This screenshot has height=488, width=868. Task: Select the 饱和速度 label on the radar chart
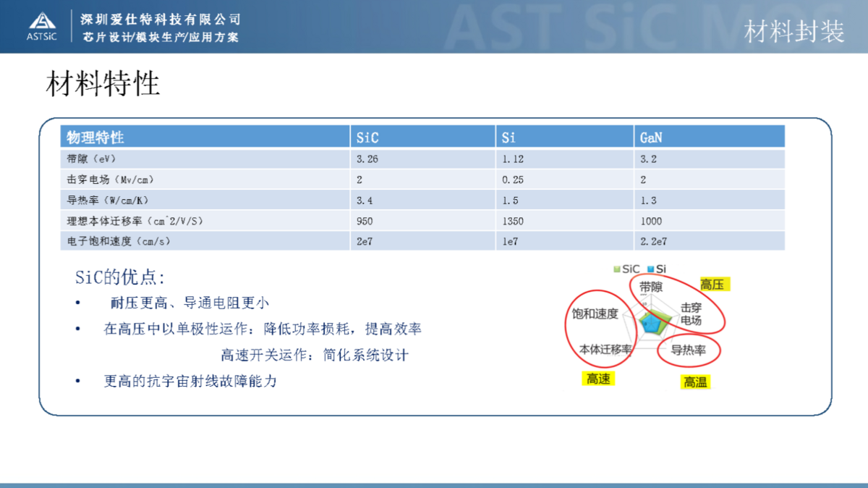click(x=595, y=314)
